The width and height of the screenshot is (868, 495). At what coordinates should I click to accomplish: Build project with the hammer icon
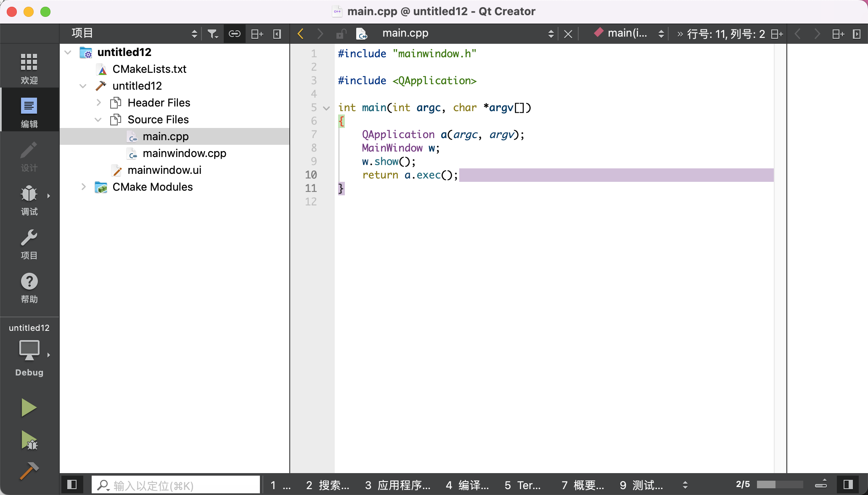click(x=29, y=471)
